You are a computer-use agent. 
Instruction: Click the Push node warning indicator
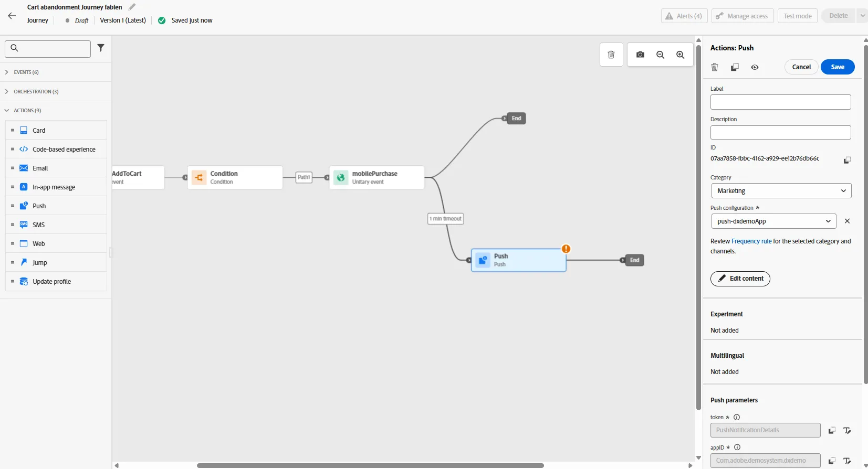[x=566, y=249]
